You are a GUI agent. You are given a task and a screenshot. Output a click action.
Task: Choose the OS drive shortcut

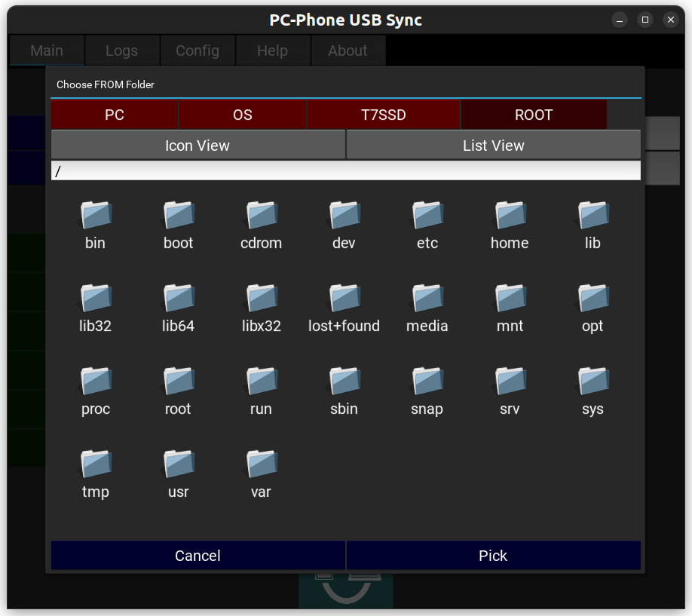point(243,115)
